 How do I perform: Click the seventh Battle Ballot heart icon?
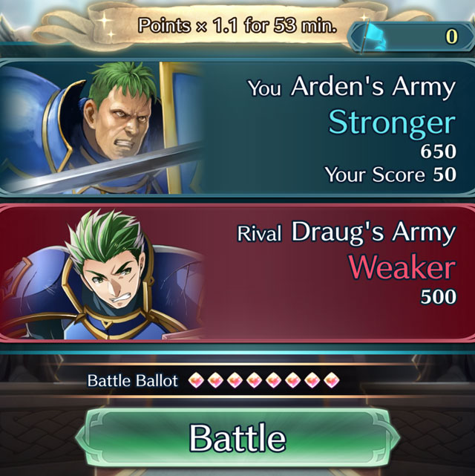[312, 380]
